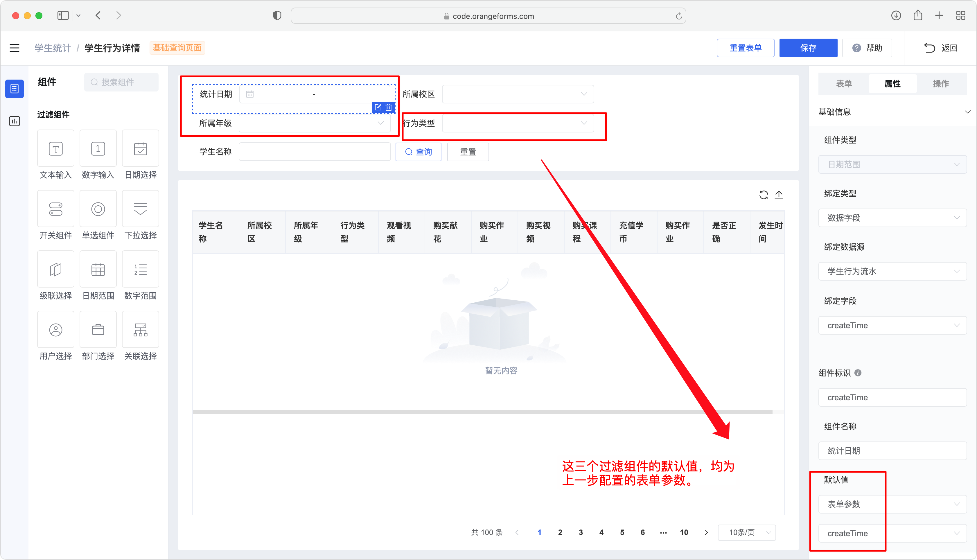Pick the 部门选择 component icon
This screenshot has height=560, width=977.
click(x=98, y=330)
